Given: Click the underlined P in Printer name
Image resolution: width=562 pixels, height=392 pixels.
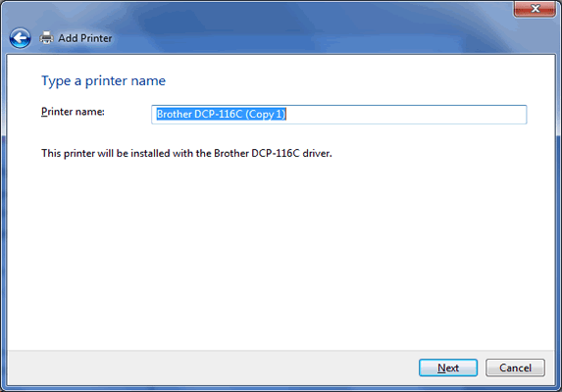Looking at the screenshot, I should [44, 112].
